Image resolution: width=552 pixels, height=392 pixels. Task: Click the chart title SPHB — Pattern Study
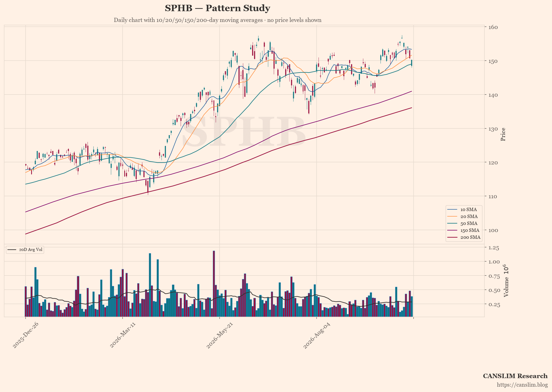(217, 8)
